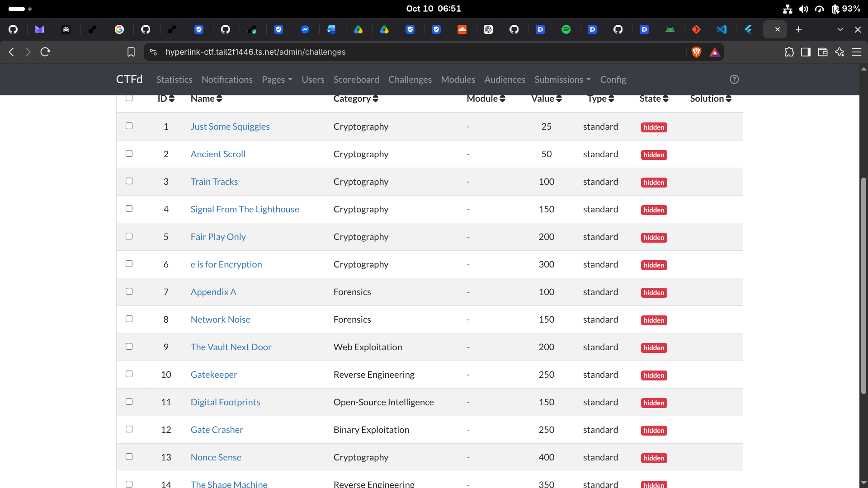The width and height of the screenshot is (868, 488).
Task: Open the Digital Footprints challenge
Action: [225, 402]
